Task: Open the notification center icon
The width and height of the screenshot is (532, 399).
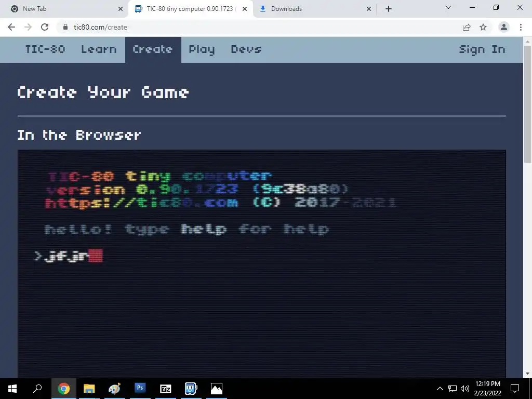Action: tap(515, 389)
